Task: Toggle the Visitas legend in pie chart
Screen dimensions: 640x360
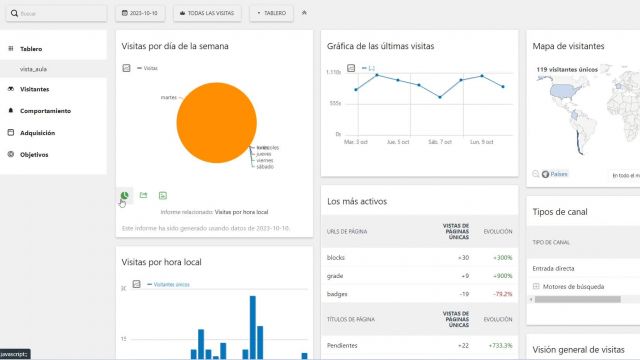Action: pyautogui.click(x=148, y=68)
